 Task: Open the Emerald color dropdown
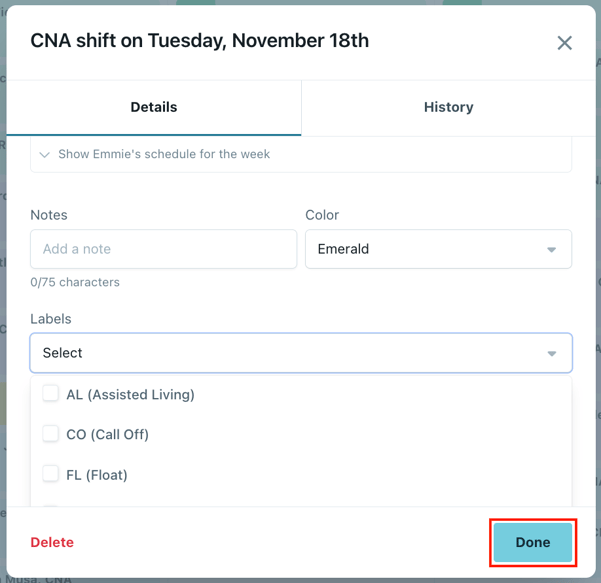click(x=438, y=249)
